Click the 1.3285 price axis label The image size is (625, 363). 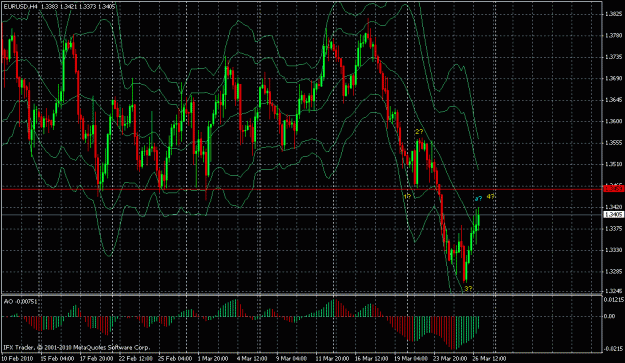coord(613,271)
